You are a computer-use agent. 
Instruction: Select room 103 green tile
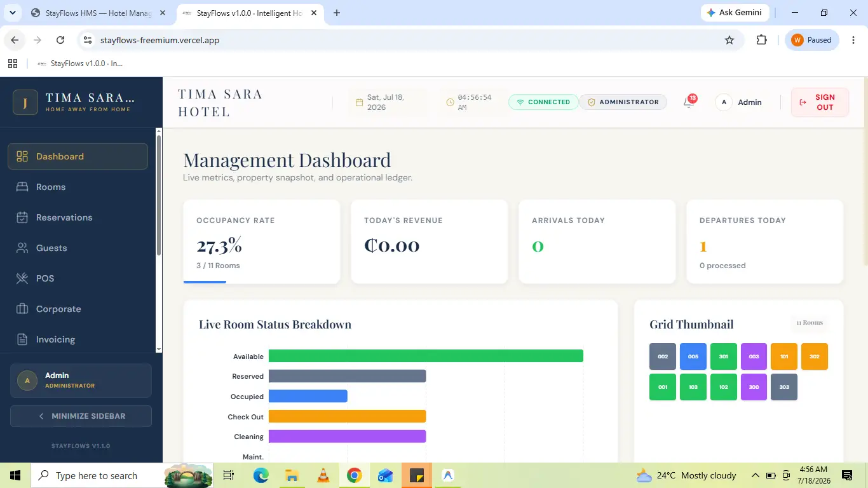(x=693, y=387)
